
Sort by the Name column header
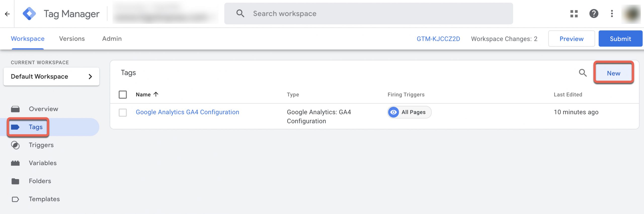[x=143, y=94]
